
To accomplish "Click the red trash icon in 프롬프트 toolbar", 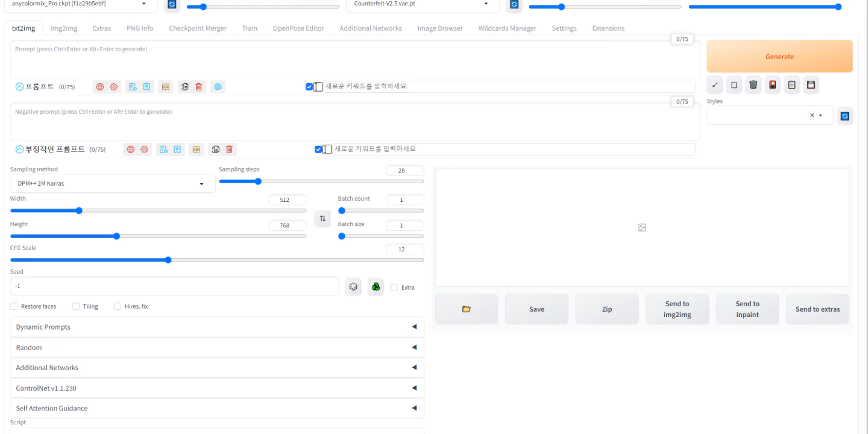I will click(x=198, y=87).
